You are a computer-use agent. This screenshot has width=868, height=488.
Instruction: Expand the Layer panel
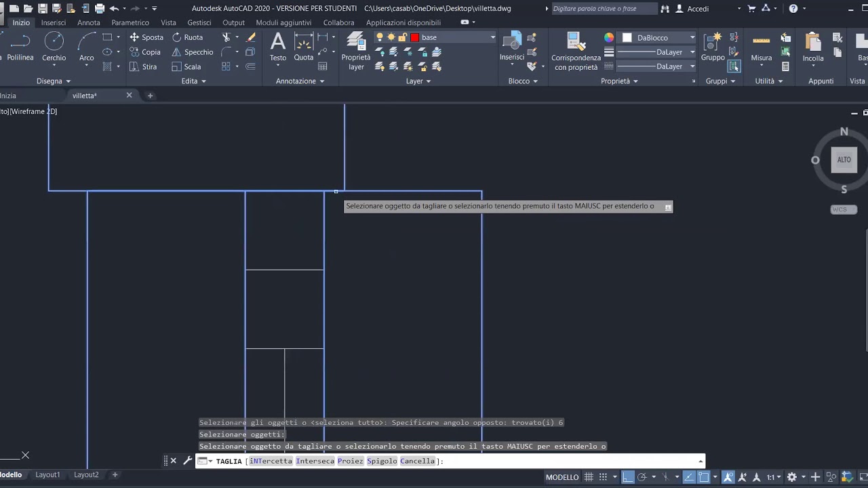418,81
